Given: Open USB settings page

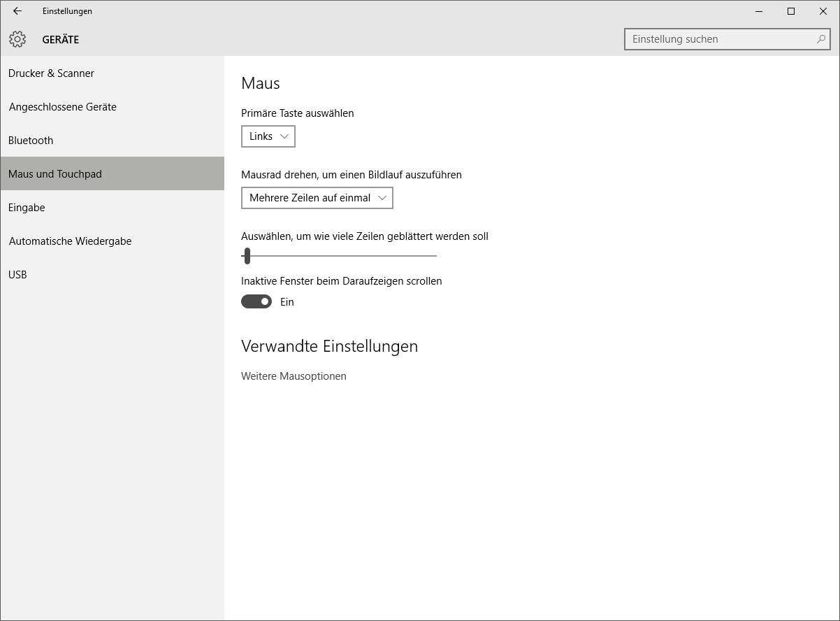Looking at the screenshot, I should (x=112, y=274).
